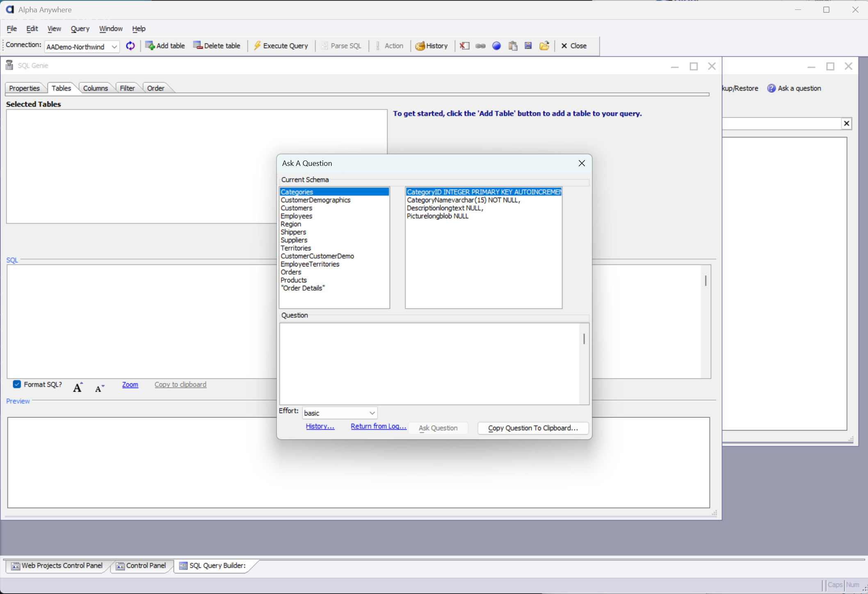This screenshot has height=594, width=868.
Task: Open the Web Projects Control Panel tab
Action: [57, 566]
